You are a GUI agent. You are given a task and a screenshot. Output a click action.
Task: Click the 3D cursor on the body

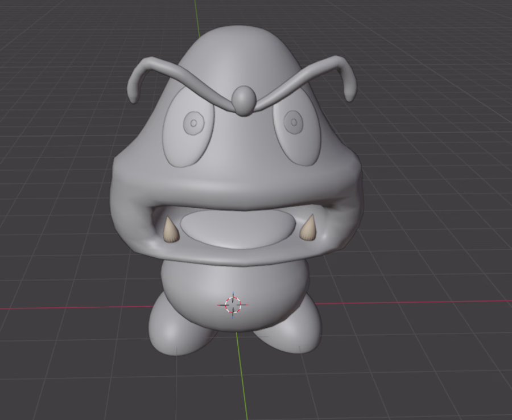click(x=233, y=305)
